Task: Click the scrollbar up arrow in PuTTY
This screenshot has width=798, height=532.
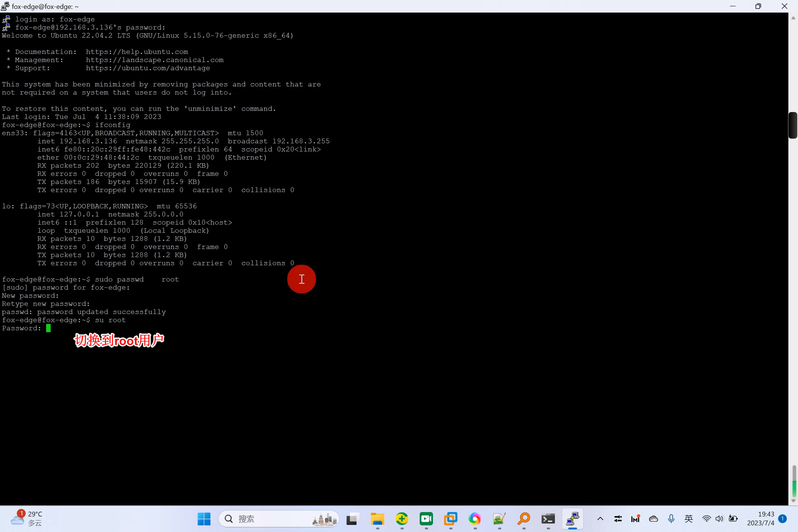Action: click(793, 18)
